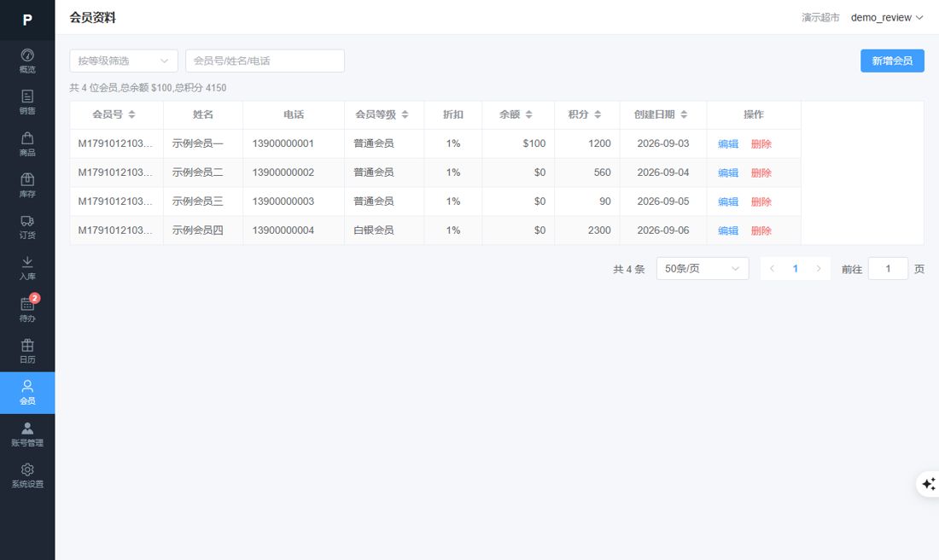Open the 按等级筛选 level filter dropdown
This screenshot has width=939, height=560.
(x=124, y=61)
